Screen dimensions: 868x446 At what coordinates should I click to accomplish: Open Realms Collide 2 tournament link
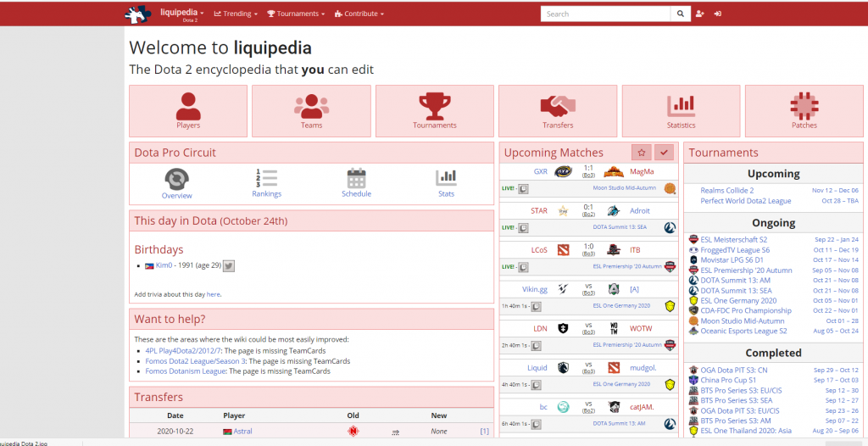pyautogui.click(x=726, y=190)
